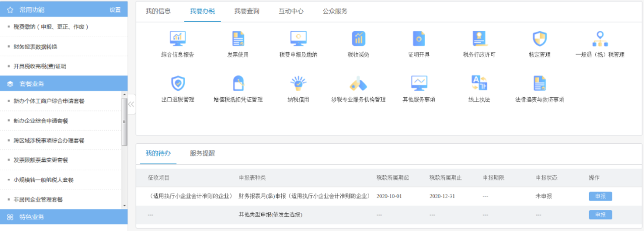This screenshot has height=231, width=644.
Task: Click cube icon beside 套餐业务
Action: 10,84
